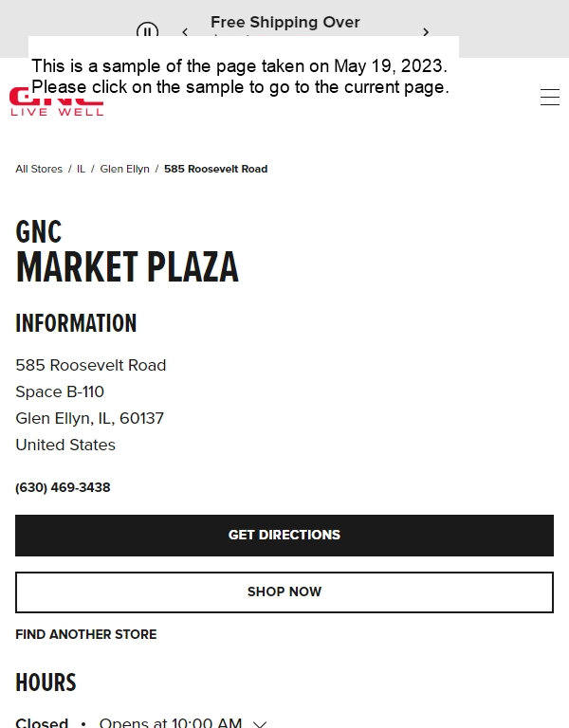Click the GNC Live Well logo
This screenshot has width=569, height=728.
(x=56, y=101)
